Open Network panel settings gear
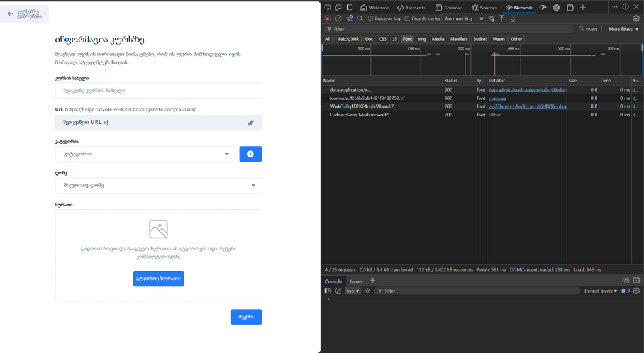This screenshot has height=353, width=644. click(636, 19)
